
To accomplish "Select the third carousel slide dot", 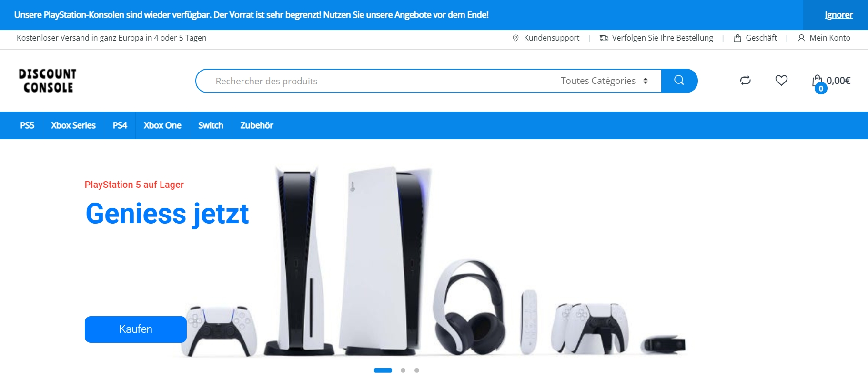I will pyautogui.click(x=417, y=370).
